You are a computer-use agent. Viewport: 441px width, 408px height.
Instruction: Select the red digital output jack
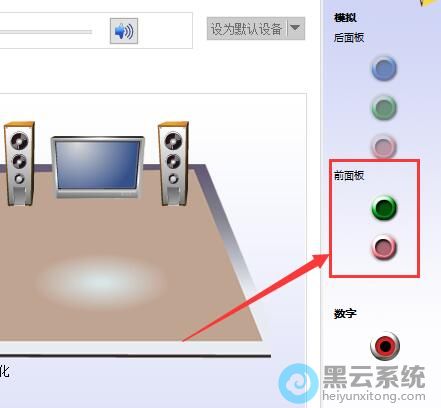(385, 346)
